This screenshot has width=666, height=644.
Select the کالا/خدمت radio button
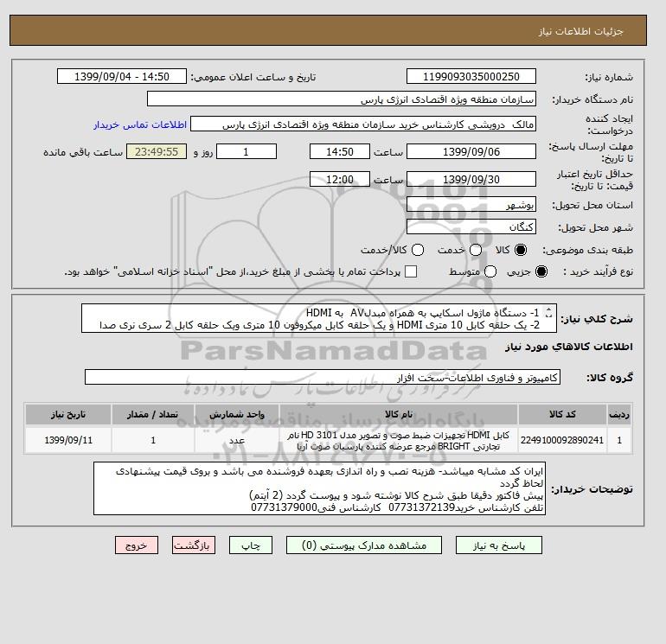418,250
